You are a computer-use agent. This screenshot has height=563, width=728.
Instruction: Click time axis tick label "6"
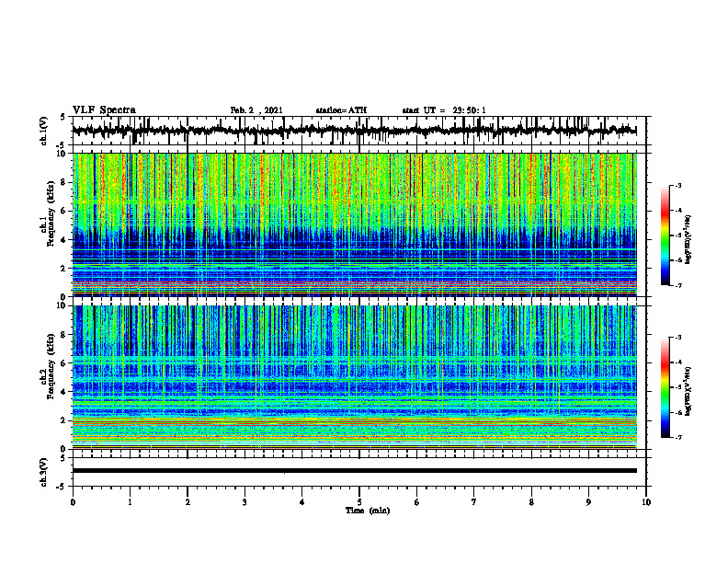(x=416, y=502)
